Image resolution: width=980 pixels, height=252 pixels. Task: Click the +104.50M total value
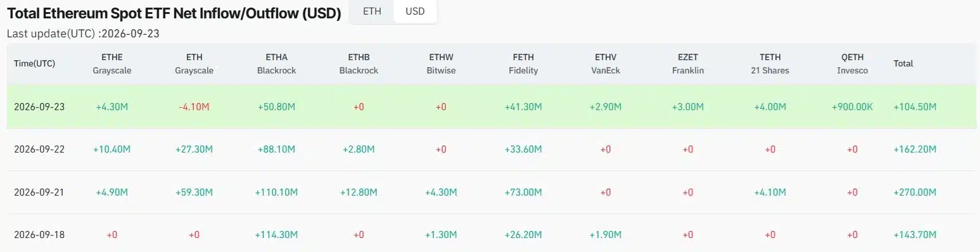915,106
